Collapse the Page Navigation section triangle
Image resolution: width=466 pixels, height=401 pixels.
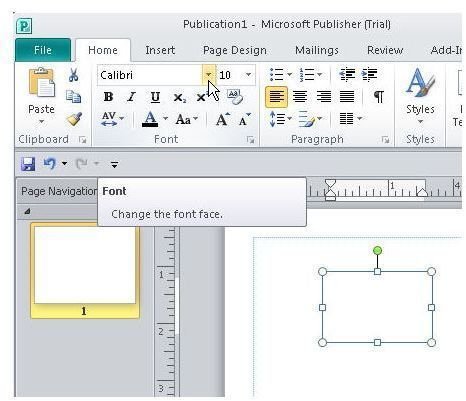tap(27, 211)
